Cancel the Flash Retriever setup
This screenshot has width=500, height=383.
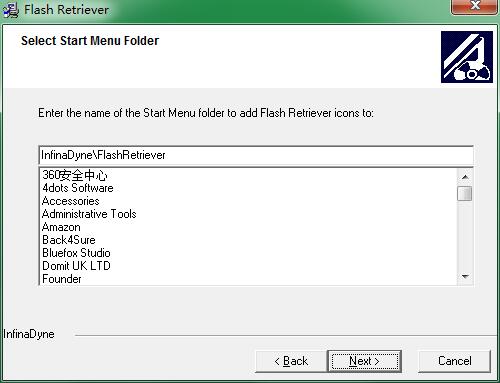[x=454, y=361]
